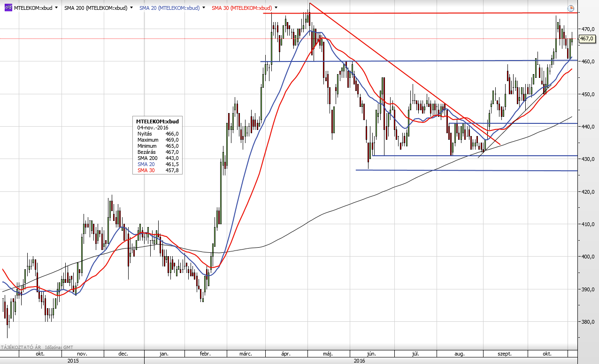Click the nov. month label on time axis
Image resolution: width=599 pixels, height=364 pixels.
pos(82,354)
